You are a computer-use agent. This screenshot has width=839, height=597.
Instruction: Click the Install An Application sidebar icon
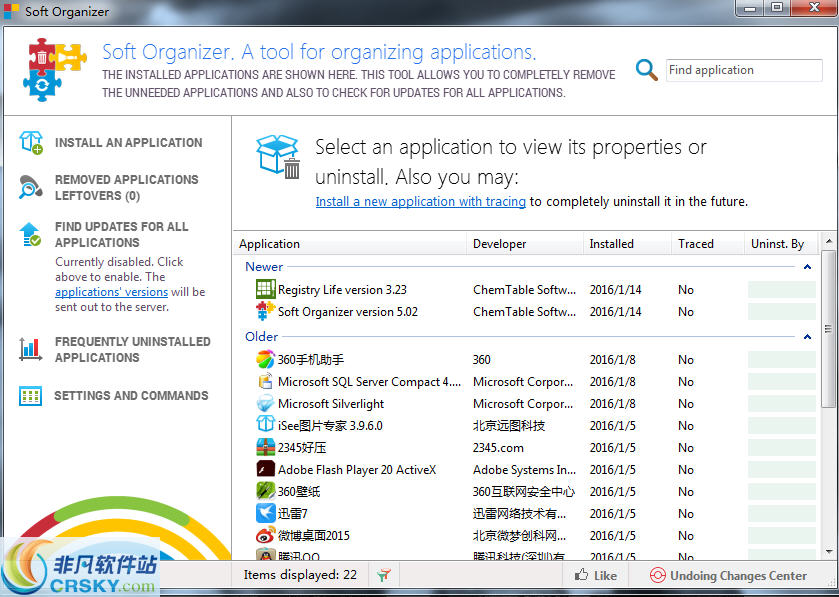click(x=31, y=142)
